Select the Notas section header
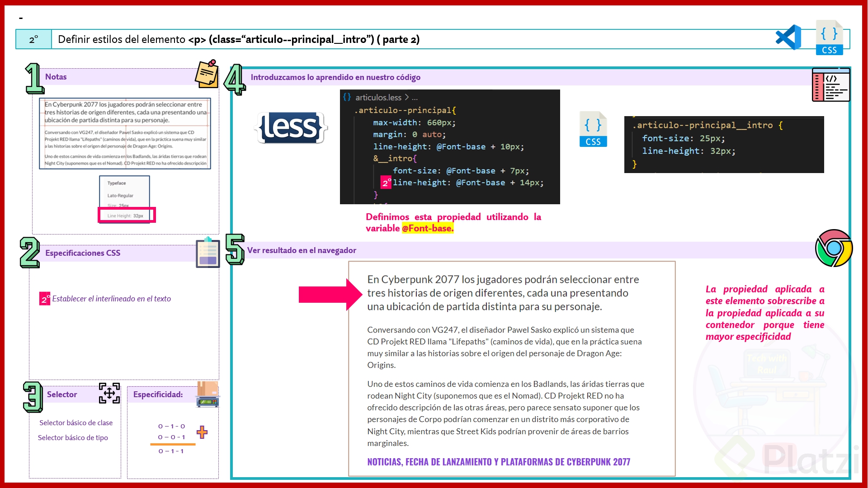The height and width of the screenshot is (488, 868). coord(56,77)
